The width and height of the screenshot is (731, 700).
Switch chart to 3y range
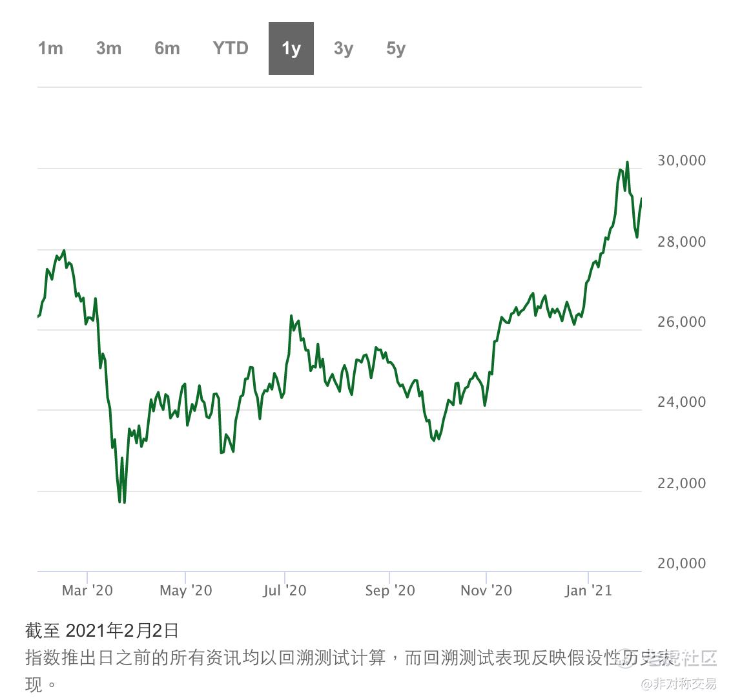click(344, 48)
